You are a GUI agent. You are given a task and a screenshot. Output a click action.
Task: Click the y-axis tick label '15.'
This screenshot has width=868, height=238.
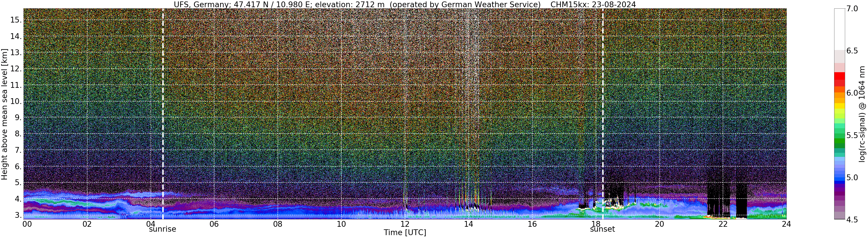pyautogui.click(x=16, y=20)
